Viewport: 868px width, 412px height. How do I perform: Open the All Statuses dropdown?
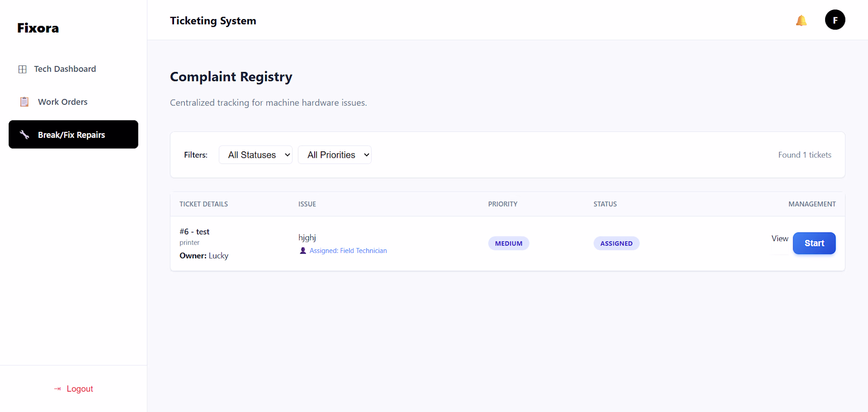point(256,155)
